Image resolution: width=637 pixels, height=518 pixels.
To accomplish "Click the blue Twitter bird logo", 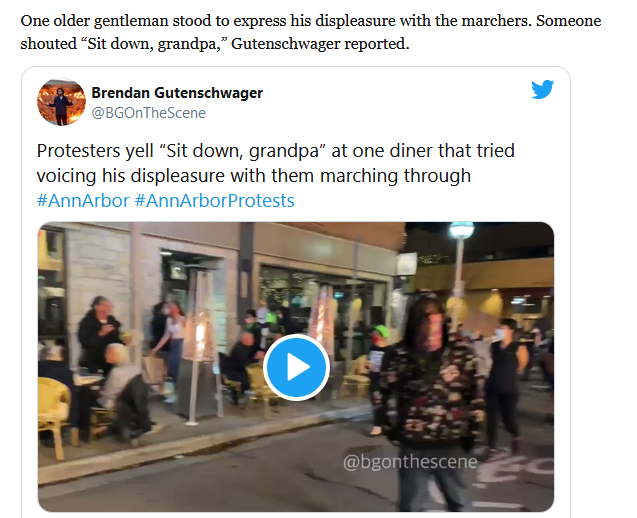I will tap(542, 89).
